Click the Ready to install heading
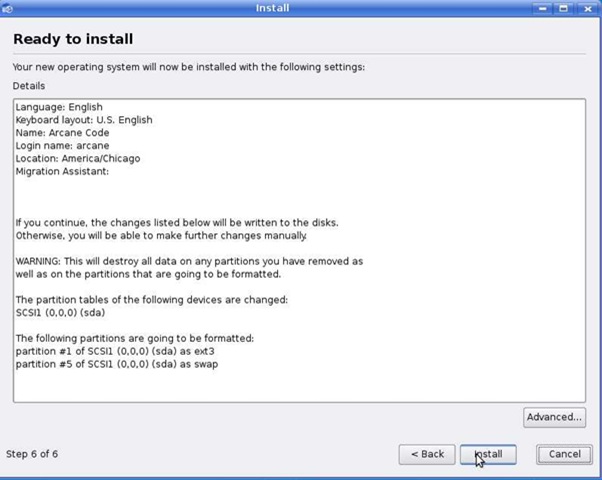602x480 pixels. pos(73,39)
